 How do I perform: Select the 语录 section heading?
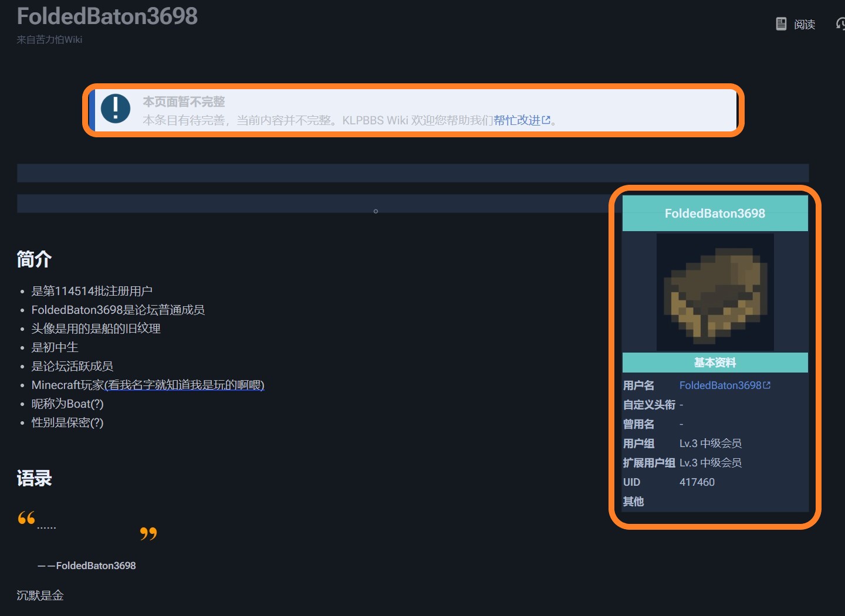tap(34, 479)
